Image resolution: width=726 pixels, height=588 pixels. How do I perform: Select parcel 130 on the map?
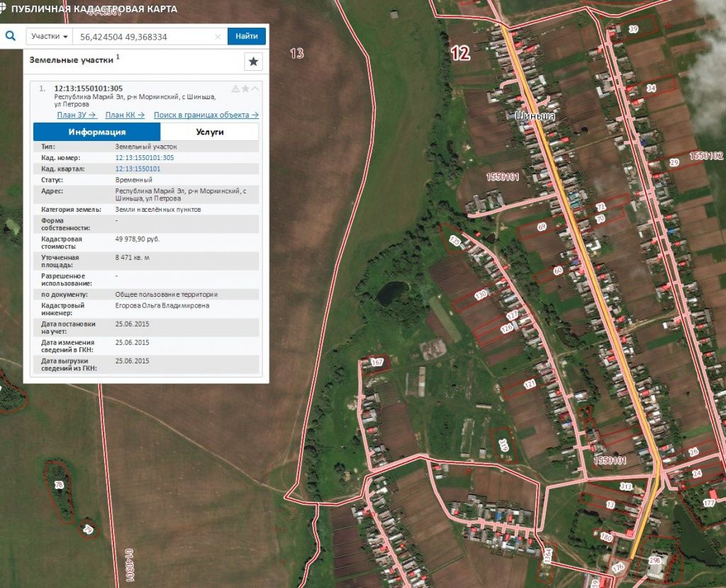point(481,295)
